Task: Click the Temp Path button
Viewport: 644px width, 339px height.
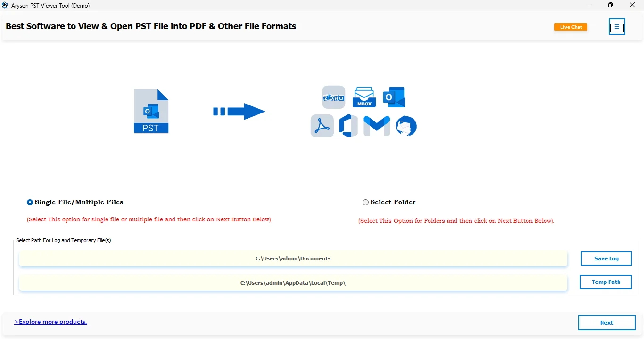Action: (606, 282)
